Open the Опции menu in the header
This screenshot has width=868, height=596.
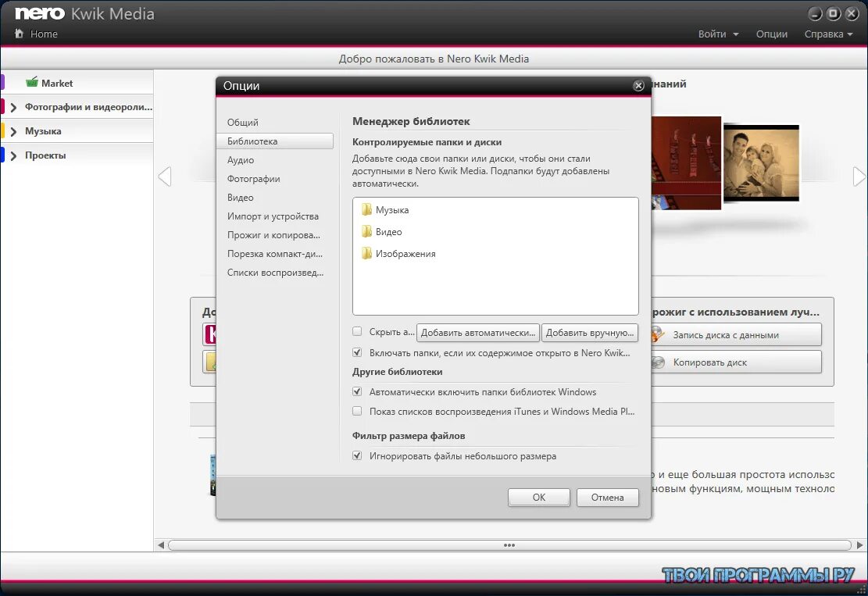point(772,34)
